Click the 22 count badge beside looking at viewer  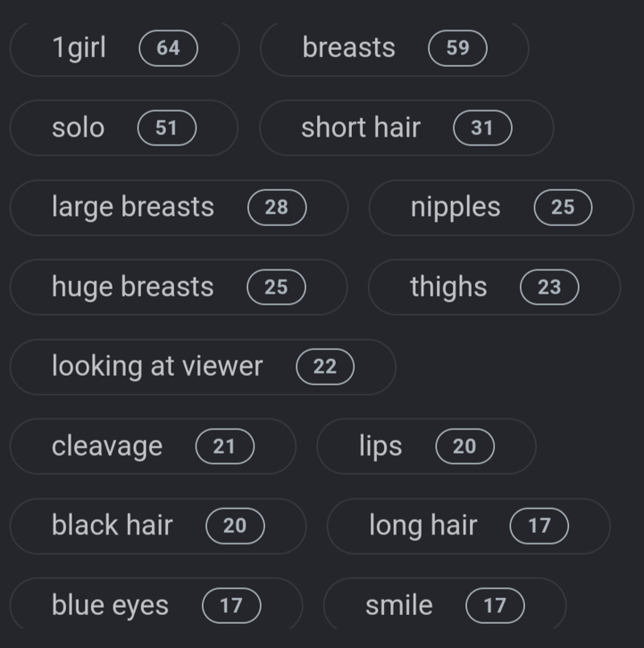(x=325, y=367)
